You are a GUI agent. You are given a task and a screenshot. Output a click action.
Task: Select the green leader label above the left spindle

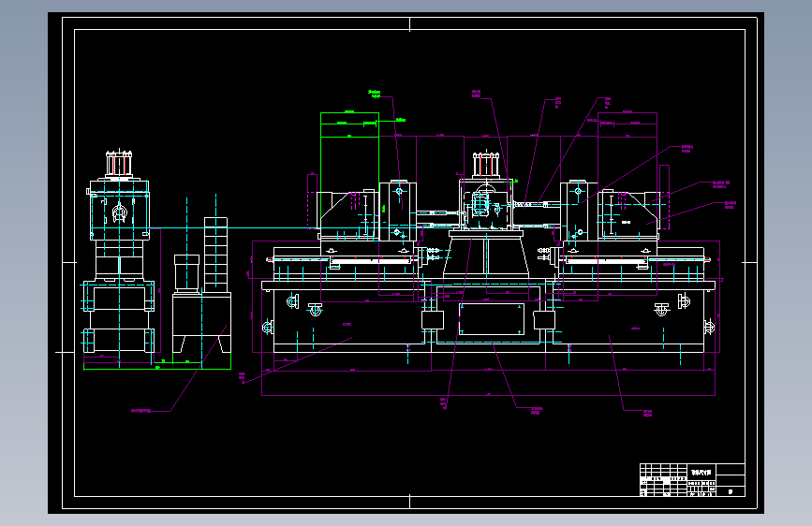pyautogui.click(x=375, y=94)
